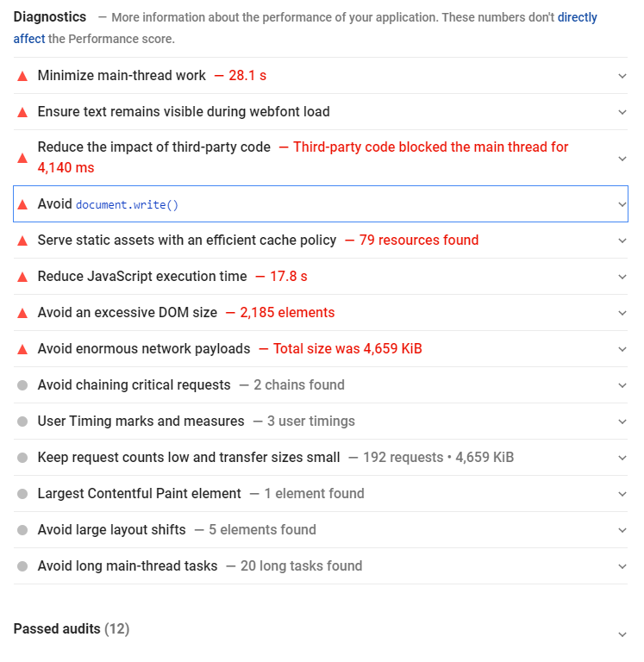This screenshot has width=644, height=662.
Task: Click warning icon for Reduce JavaScript execution time
Action: (22, 277)
